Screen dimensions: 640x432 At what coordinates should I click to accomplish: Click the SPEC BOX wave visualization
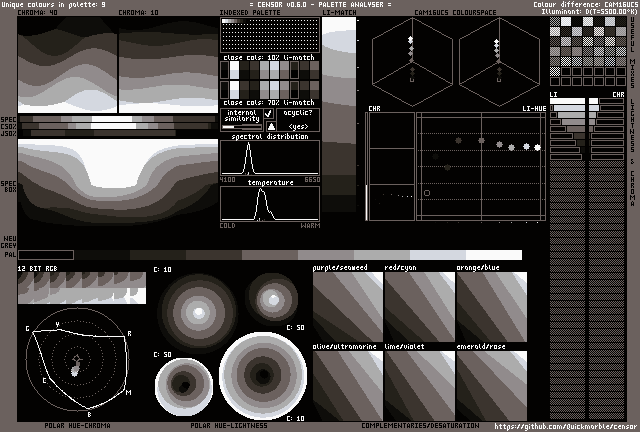click(118, 182)
